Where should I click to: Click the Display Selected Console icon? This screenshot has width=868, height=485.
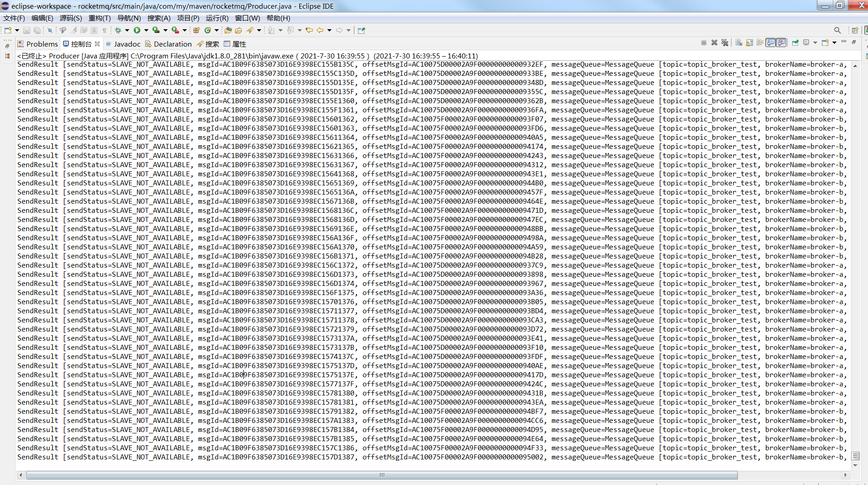point(806,42)
